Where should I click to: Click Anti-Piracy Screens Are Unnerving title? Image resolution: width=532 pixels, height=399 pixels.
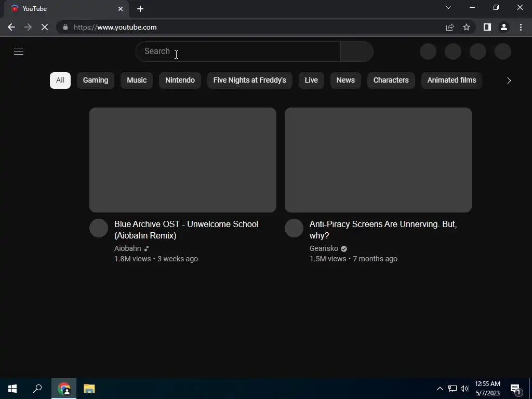[383, 230]
